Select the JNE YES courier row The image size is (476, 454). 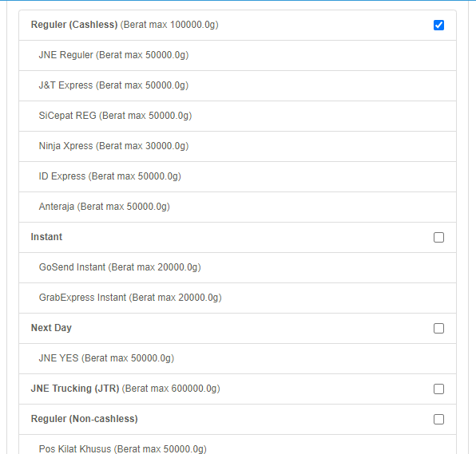237,359
